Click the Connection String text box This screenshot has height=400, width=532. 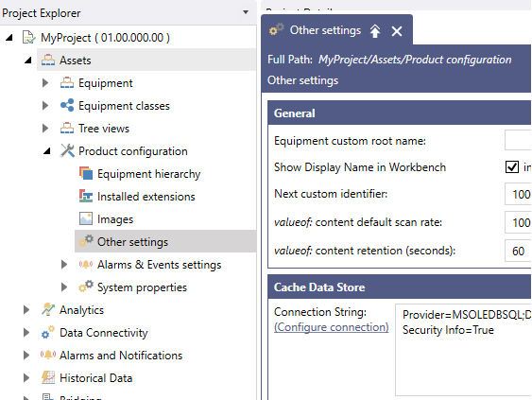(x=463, y=350)
